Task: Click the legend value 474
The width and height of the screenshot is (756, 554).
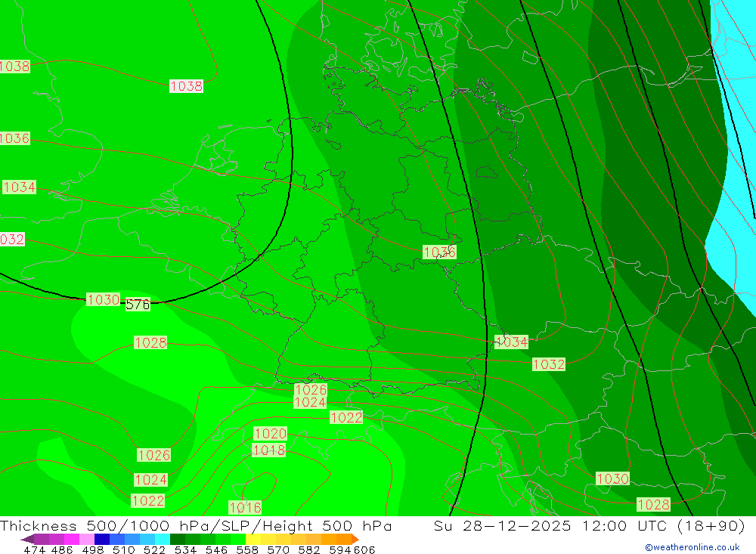Action: tap(35, 550)
